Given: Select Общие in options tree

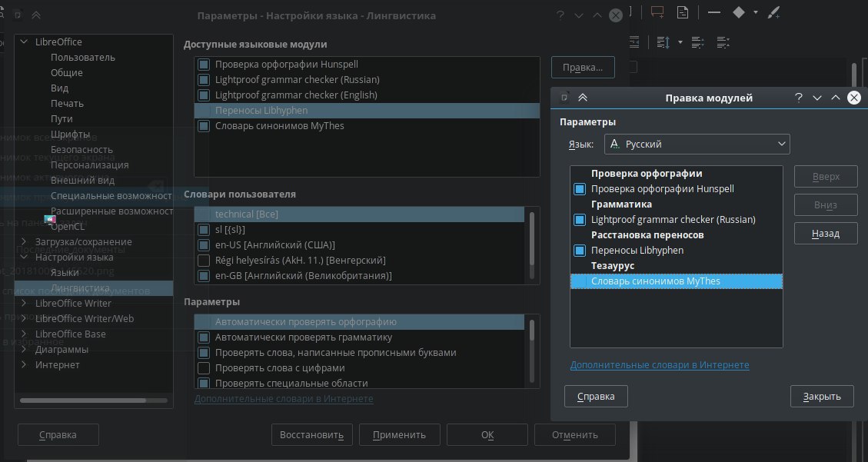Looking at the screenshot, I should point(66,72).
